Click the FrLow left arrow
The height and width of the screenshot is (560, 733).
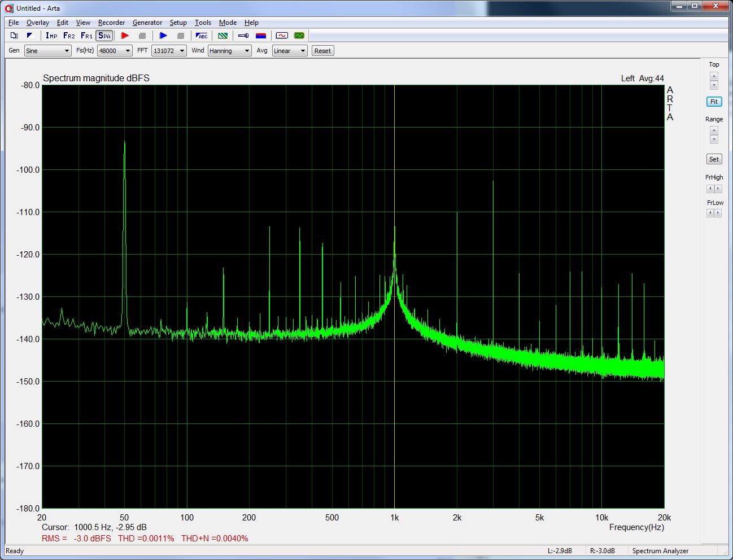(x=710, y=213)
